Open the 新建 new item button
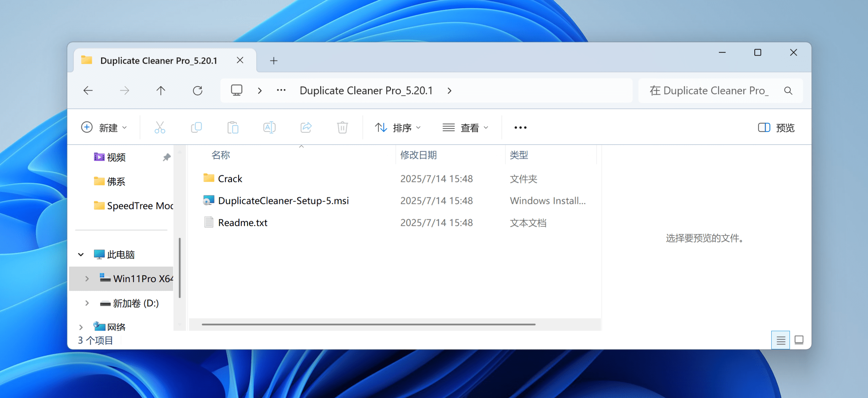 [104, 128]
